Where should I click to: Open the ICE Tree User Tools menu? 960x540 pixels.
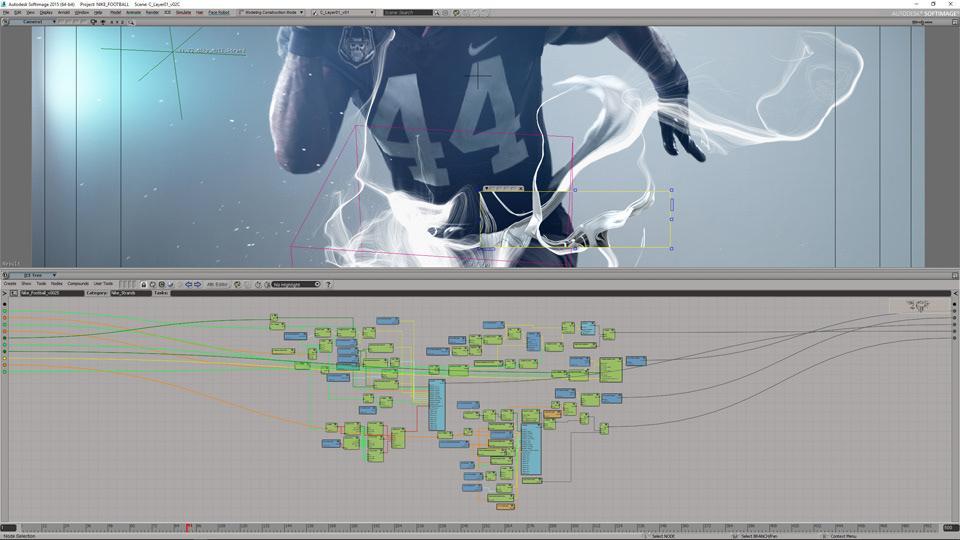click(103, 283)
